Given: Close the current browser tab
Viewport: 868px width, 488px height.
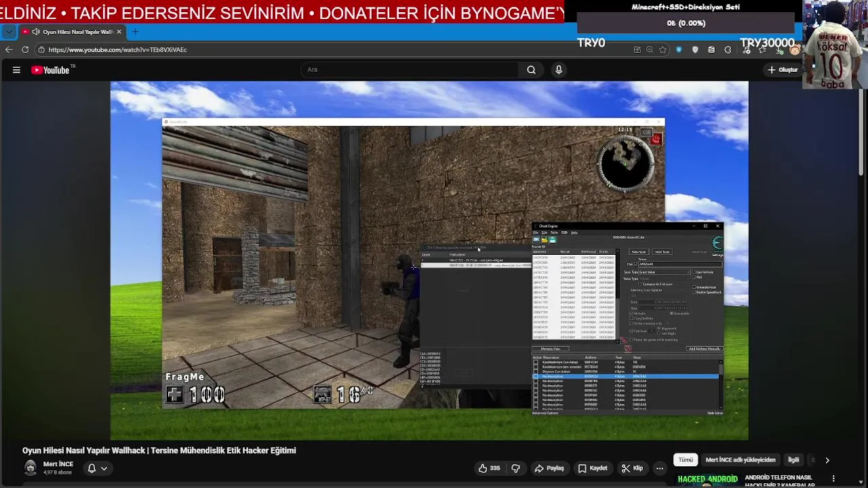Looking at the screenshot, I should (x=119, y=32).
